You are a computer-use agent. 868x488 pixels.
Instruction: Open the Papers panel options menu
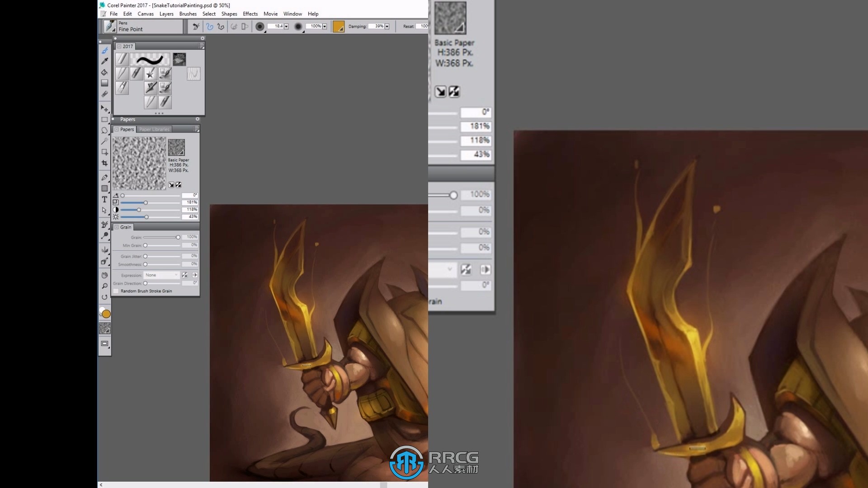(196, 129)
